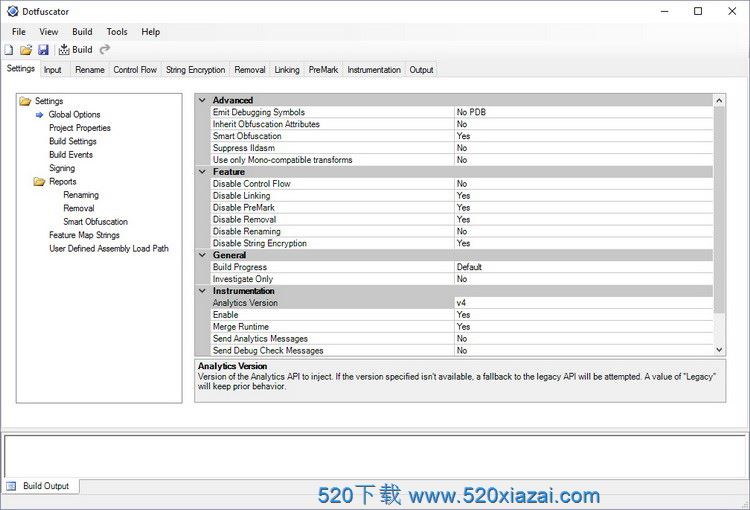This screenshot has height=510, width=750.
Task: Click the New Project toolbar icon
Action: [x=9, y=50]
